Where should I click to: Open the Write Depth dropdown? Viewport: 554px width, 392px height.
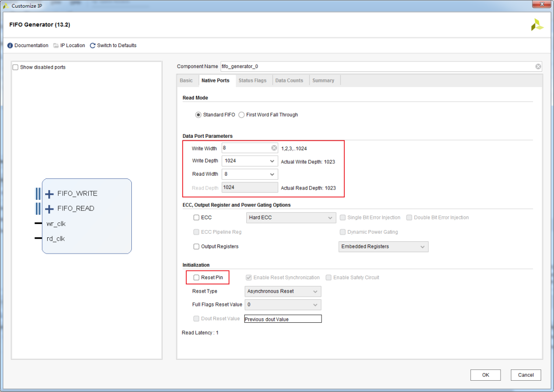click(x=250, y=161)
